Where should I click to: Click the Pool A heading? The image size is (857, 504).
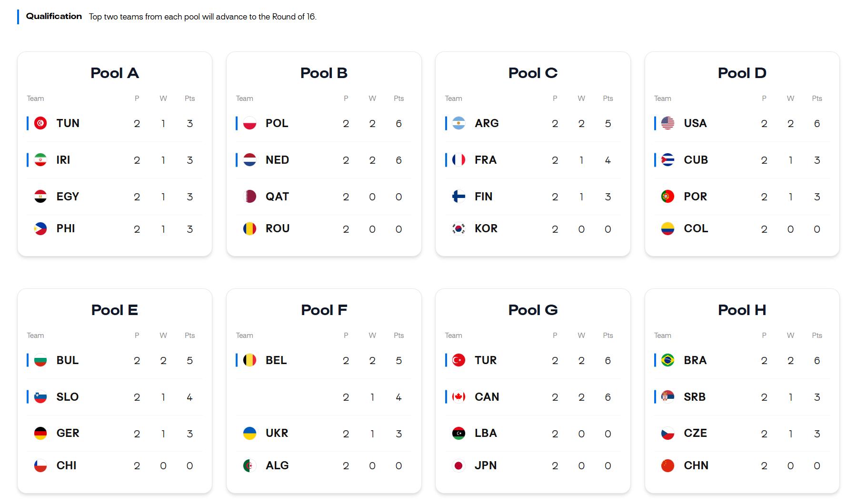click(x=115, y=73)
